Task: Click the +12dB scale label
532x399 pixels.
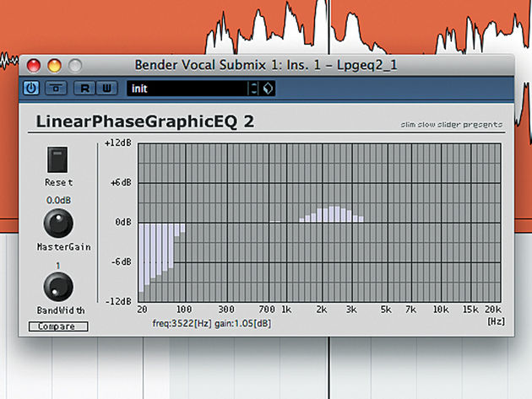Action: tap(118, 143)
